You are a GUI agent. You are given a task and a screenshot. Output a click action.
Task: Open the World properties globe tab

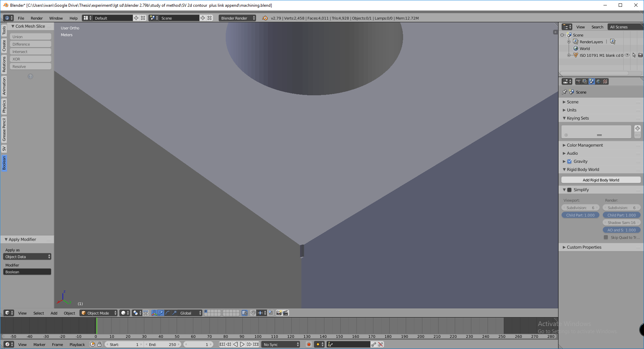[598, 81]
